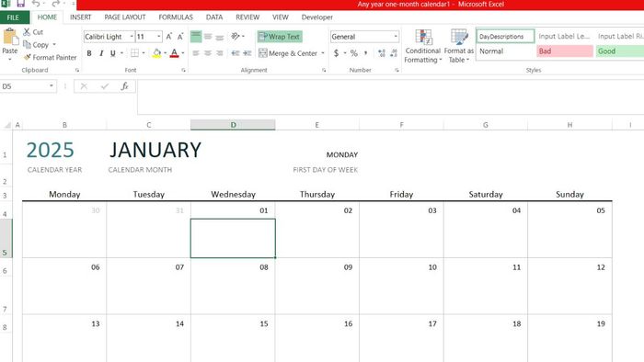Select the JANUARY calendar month cell

point(155,150)
